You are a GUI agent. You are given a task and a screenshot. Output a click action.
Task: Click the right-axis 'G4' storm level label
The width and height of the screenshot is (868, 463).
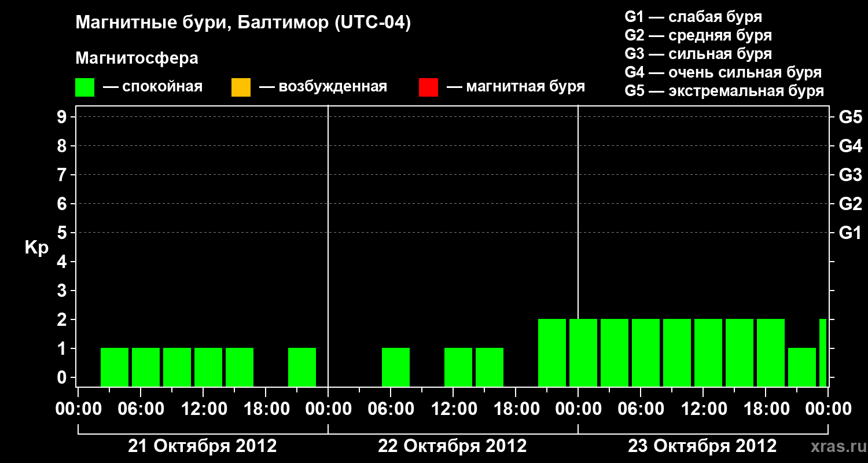[x=850, y=146]
